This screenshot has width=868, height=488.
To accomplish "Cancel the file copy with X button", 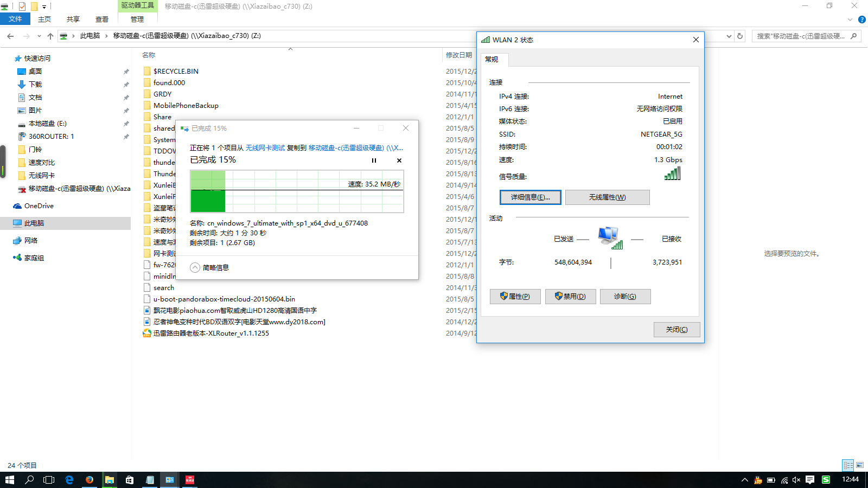I will [399, 160].
